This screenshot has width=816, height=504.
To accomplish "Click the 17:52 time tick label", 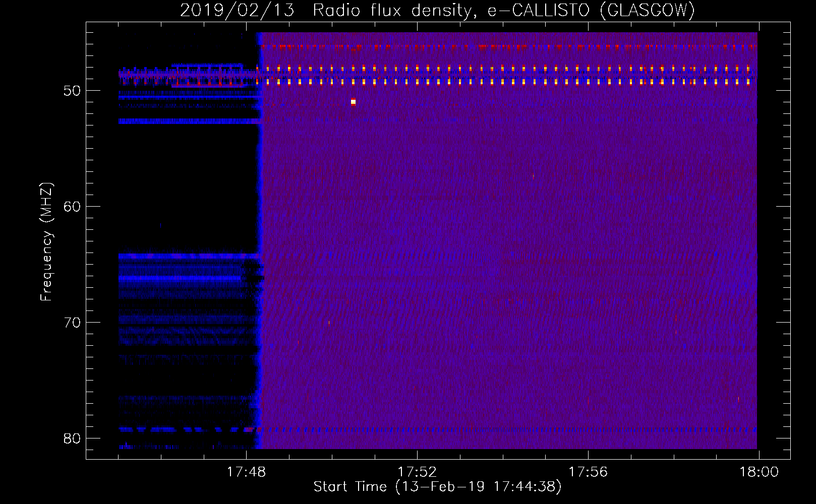I will [x=417, y=472].
